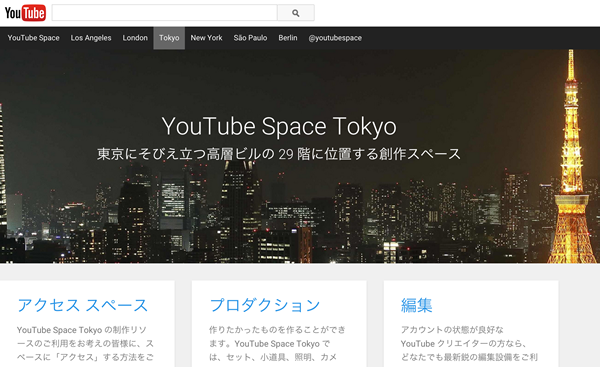Go to the Berlin tab

tap(288, 38)
